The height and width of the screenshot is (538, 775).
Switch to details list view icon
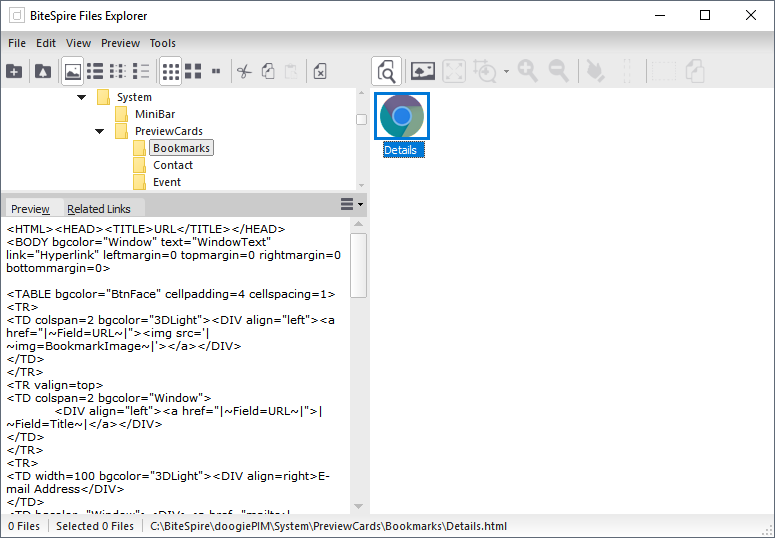141,72
